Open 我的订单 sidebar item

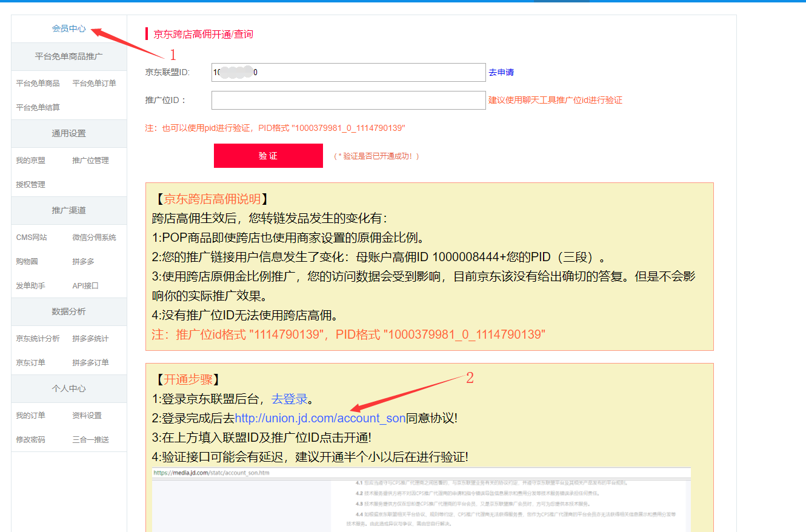point(30,415)
